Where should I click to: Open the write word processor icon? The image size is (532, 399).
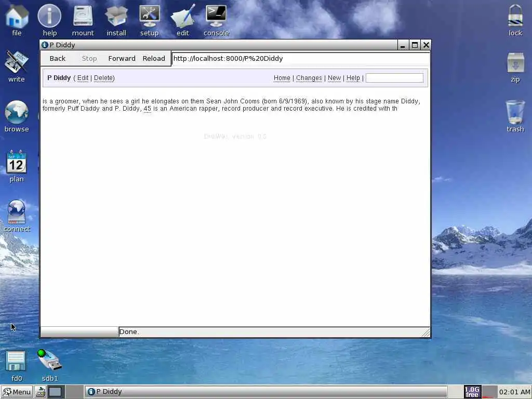pos(17,66)
